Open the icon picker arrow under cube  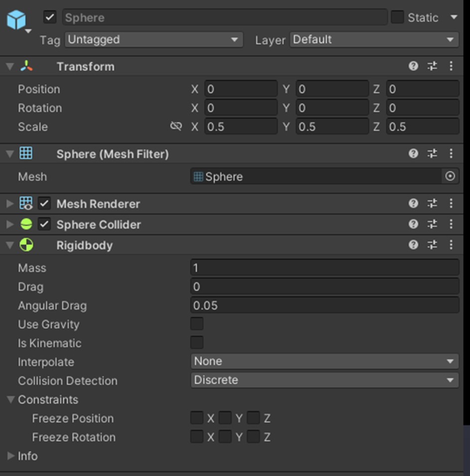pos(28,31)
